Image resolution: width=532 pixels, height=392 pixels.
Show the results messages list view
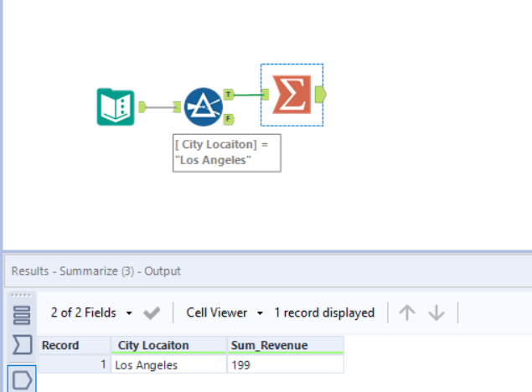point(22,315)
